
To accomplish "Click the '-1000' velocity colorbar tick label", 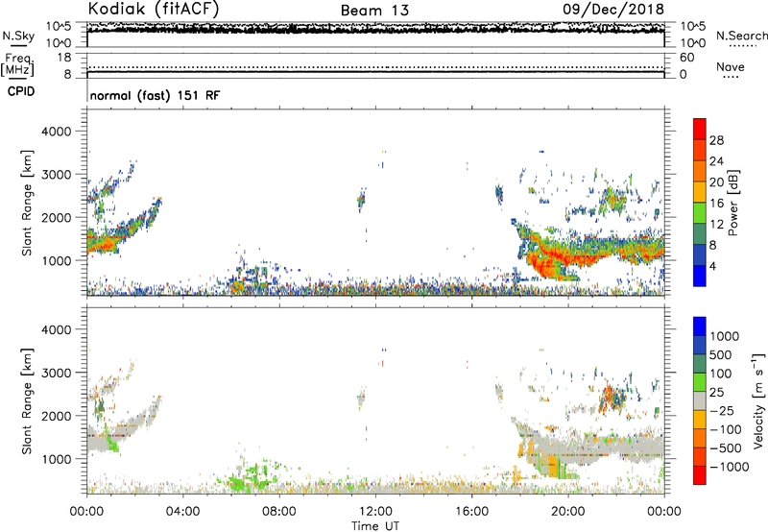I will click(x=730, y=467).
